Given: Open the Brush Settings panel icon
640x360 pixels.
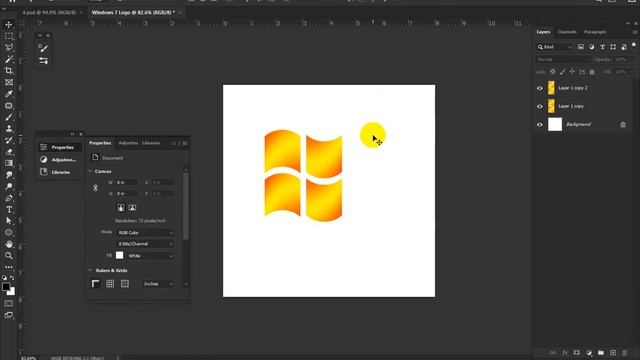Looking at the screenshot, I should click(43, 61).
